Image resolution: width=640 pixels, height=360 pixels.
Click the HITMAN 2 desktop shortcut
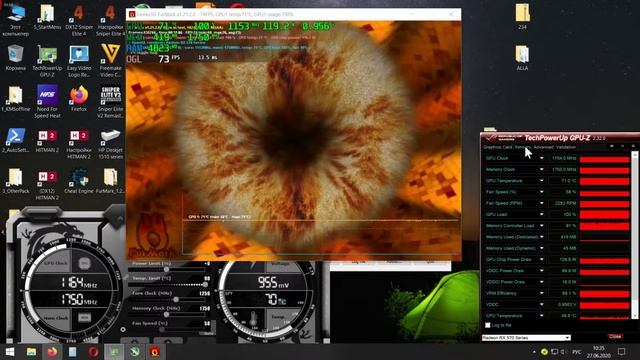coord(47,140)
